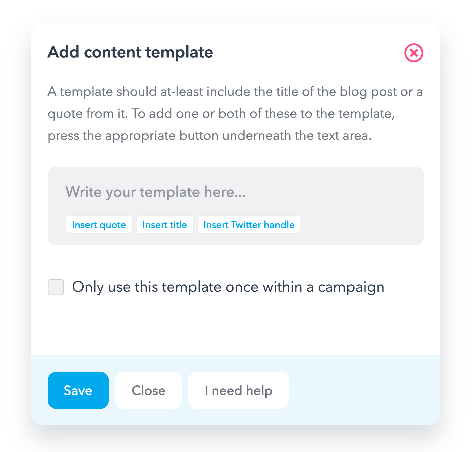Add Twitter handle via 'Insert Twitter handle'
This screenshot has height=452, width=476.
pos(249,225)
